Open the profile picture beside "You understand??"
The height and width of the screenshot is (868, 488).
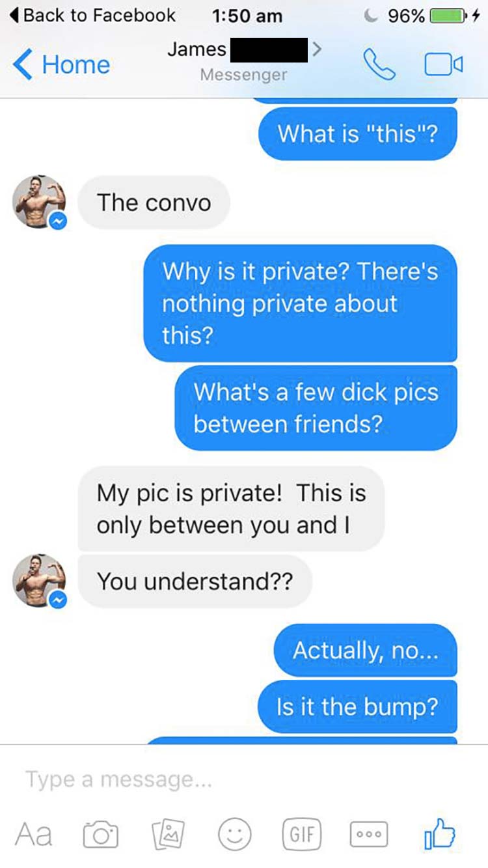pyautogui.click(x=40, y=581)
